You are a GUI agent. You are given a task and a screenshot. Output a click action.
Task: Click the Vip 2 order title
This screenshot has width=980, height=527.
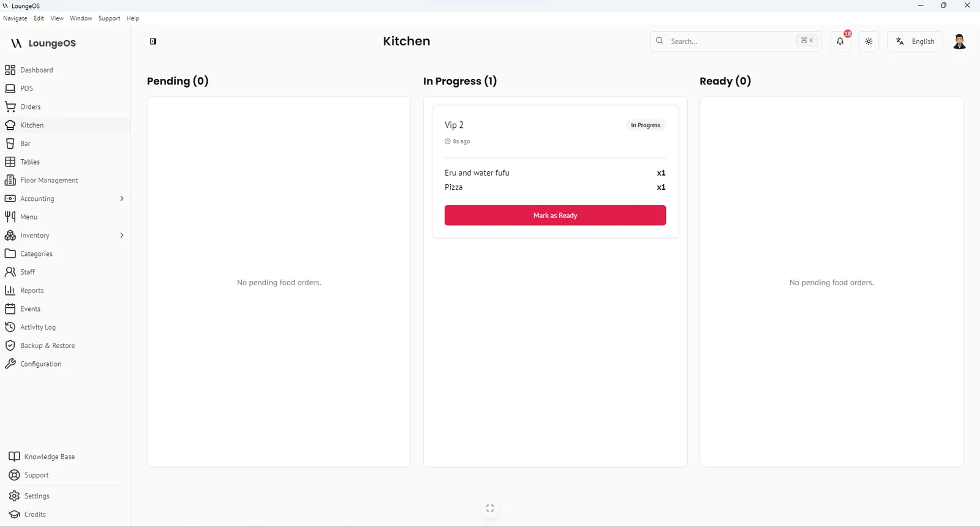pos(454,125)
